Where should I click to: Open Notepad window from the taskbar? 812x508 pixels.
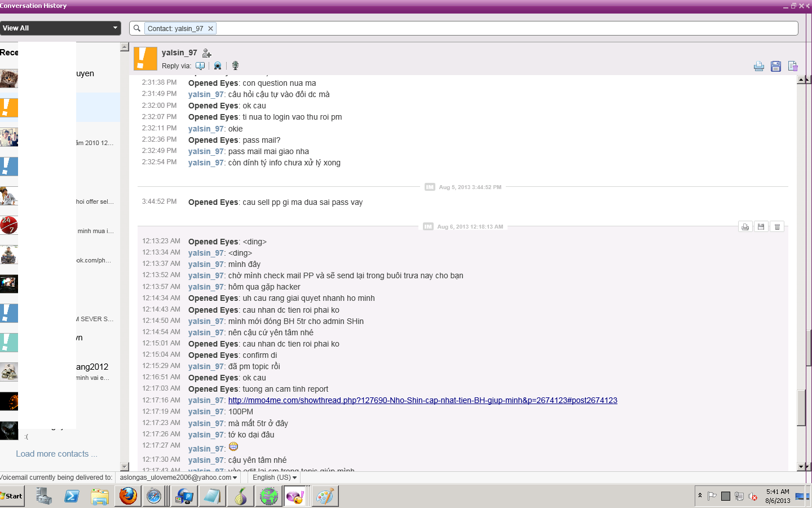213,496
